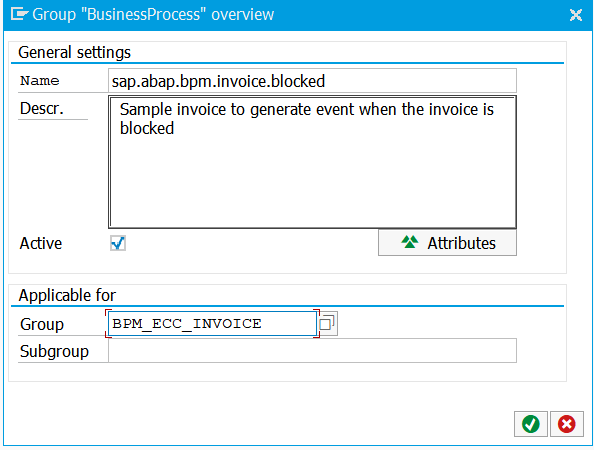The image size is (594, 450).
Task: Confirm with the green checkmark button
Action: pos(530,424)
